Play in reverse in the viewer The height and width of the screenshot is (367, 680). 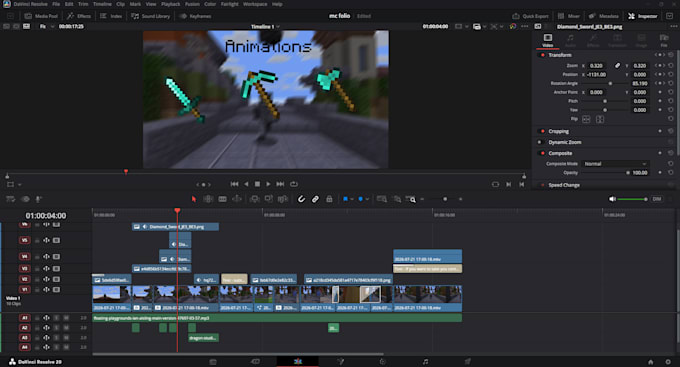point(246,184)
